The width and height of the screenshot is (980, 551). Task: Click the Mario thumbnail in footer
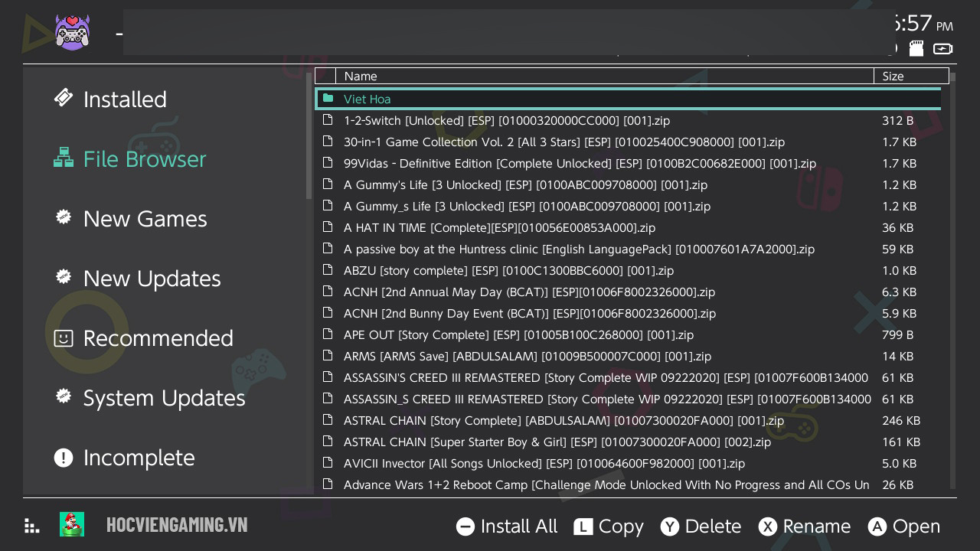(72, 524)
